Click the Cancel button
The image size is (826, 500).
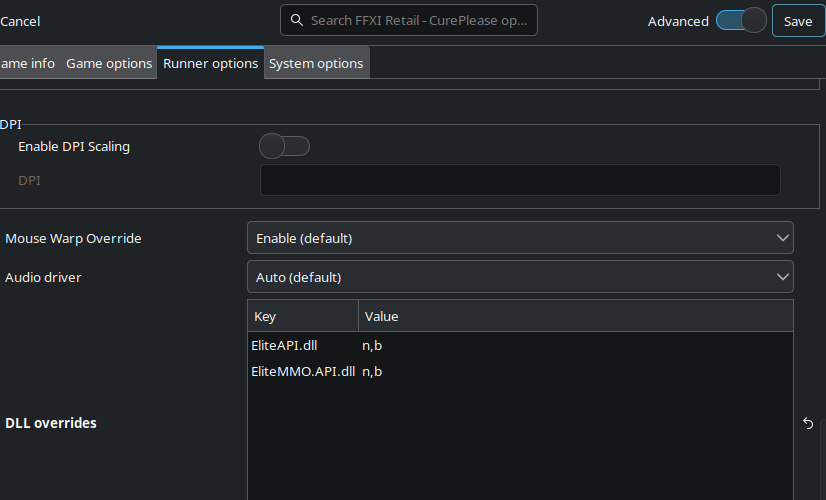(x=20, y=21)
